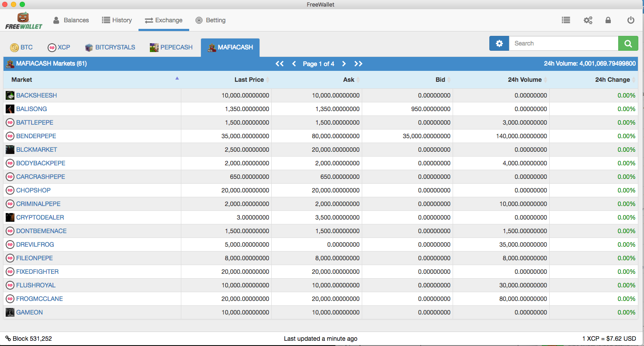Click the FreeWallet logo
Image resolution: width=644 pixels, height=346 pixels.
[x=24, y=21]
